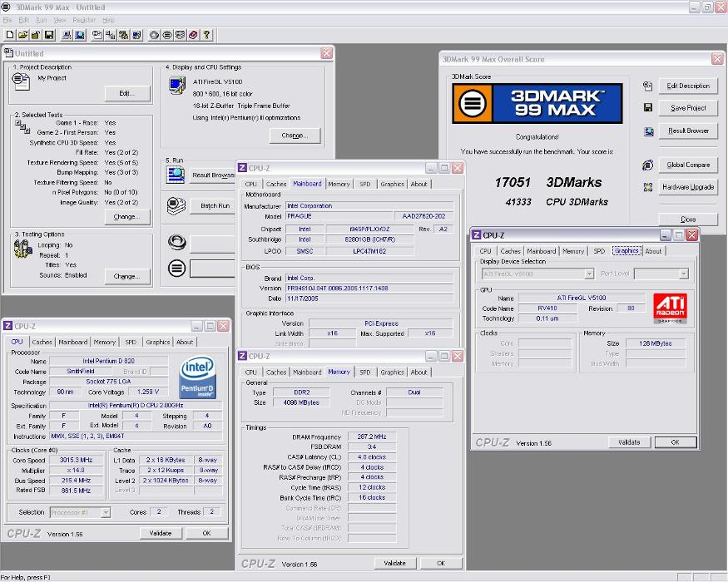The image size is (728, 582).
Task: Click the Batch Run button
Action: [x=213, y=205]
